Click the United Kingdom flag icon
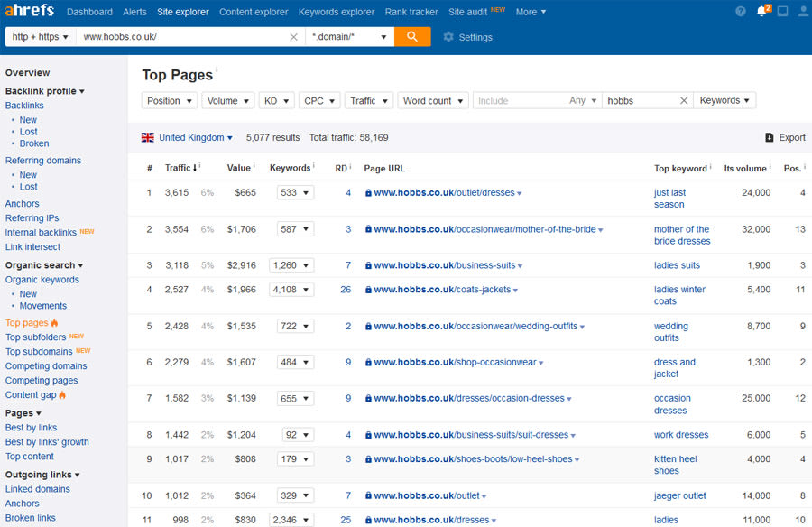 pos(148,137)
